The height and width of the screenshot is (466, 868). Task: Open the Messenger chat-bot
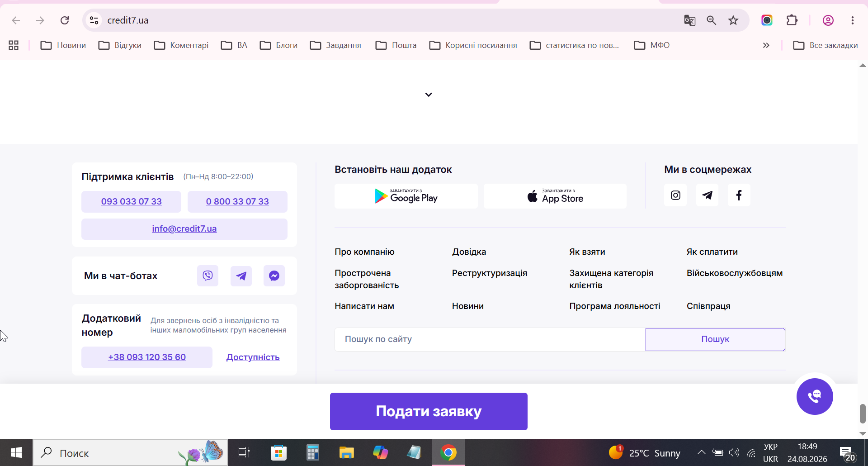[274, 276]
